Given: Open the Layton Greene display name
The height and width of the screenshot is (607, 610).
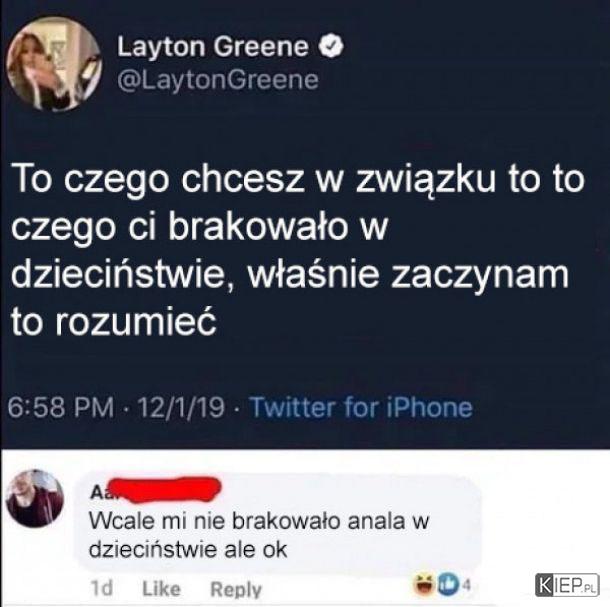Looking at the screenshot, I should [213, 47].
